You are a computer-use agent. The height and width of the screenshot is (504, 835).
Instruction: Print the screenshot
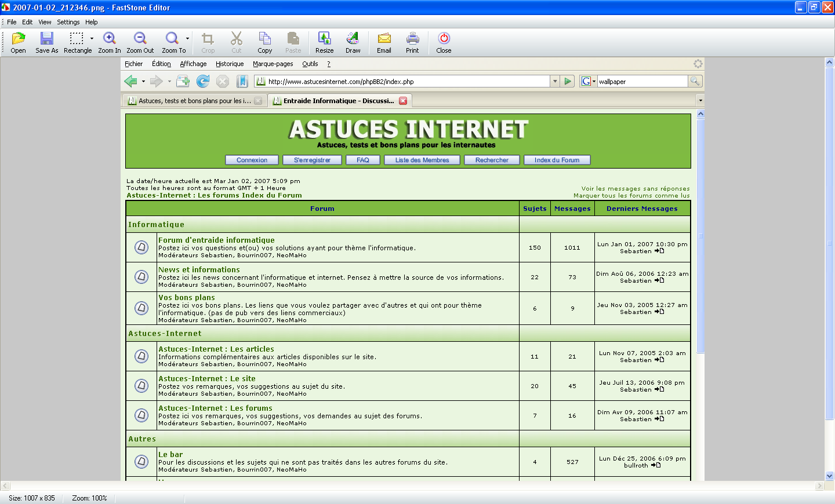412,41
